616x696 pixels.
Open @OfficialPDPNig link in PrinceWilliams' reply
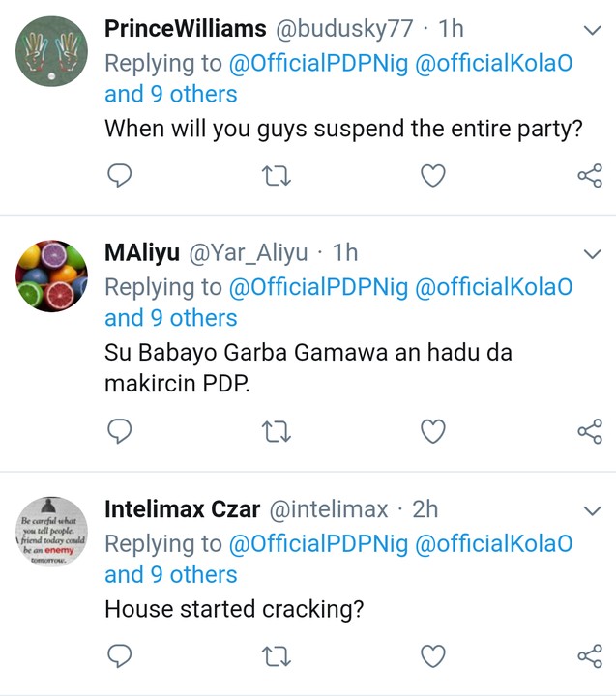click(x=318, y=64)
